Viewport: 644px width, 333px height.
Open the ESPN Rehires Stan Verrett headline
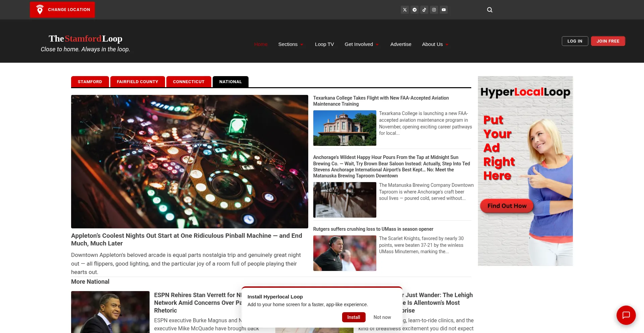point(198,302)
